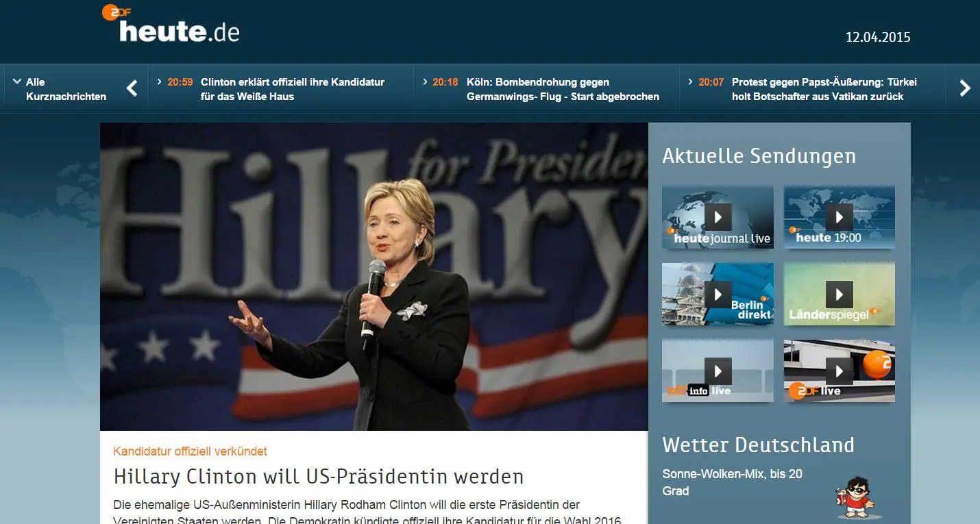The width and height of the screenshot is (980, 524).
Task: Go back in ticker with left arrow
Action: [x=131, y=88]
